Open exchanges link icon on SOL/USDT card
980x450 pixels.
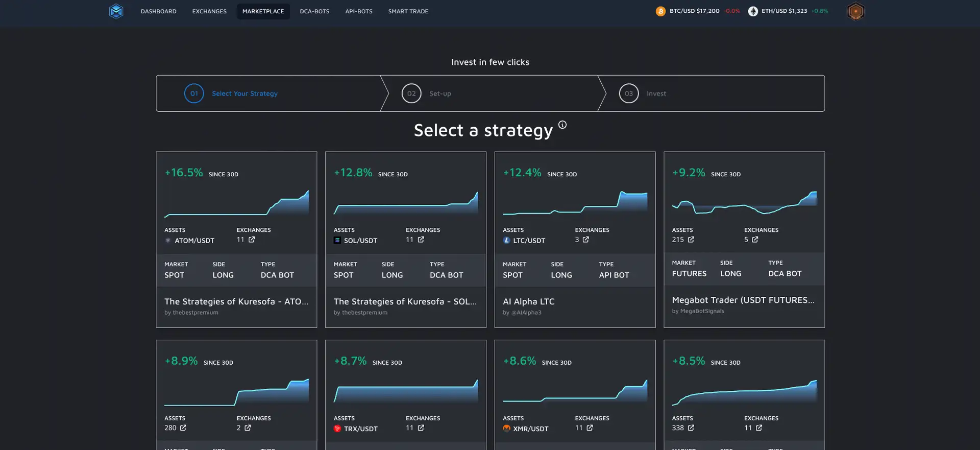point(421,240)
